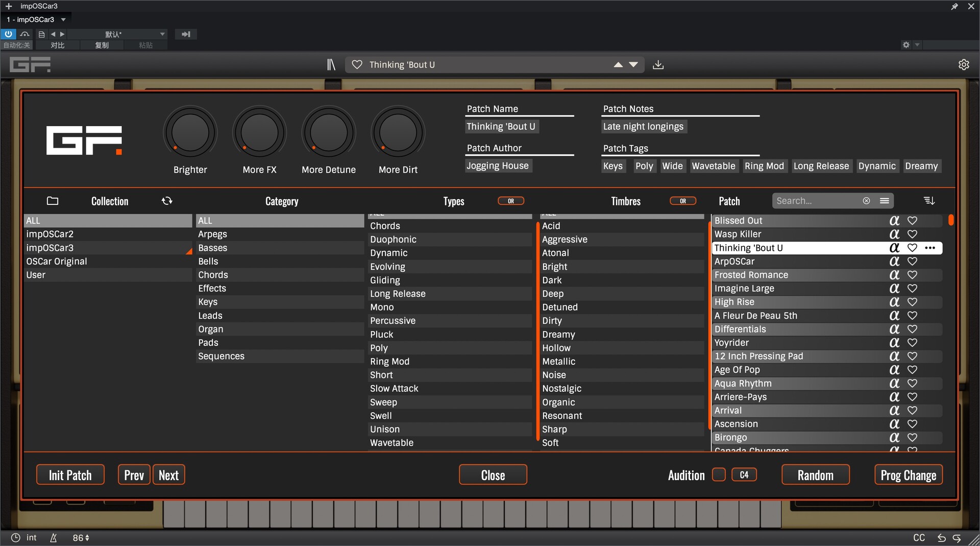Expand the impOSCar3 instance dropdown
This screenshot has width=980, height=546.
point(63,20)
